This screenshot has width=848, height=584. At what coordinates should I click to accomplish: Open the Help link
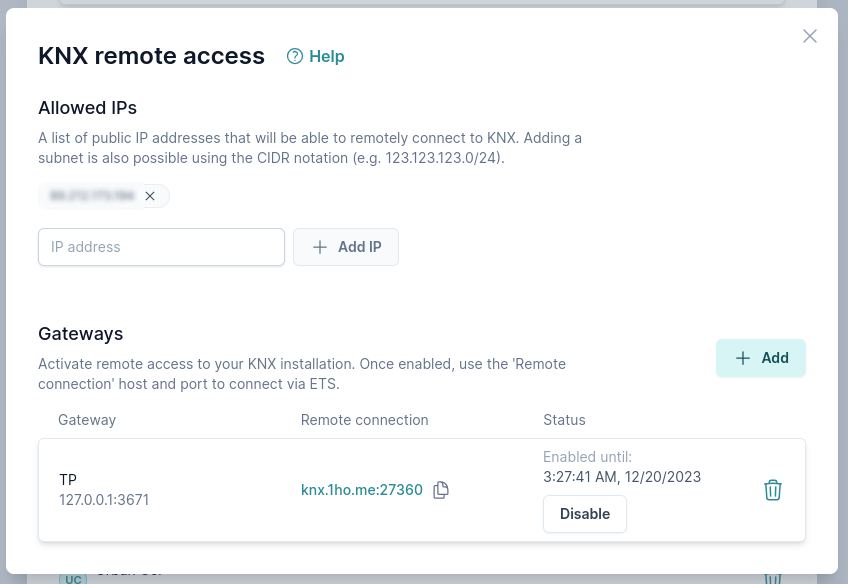[326, 56]
